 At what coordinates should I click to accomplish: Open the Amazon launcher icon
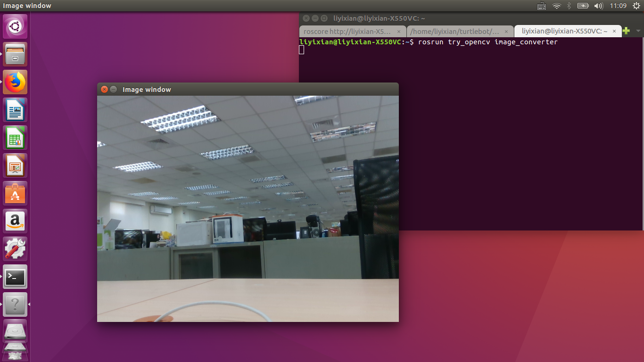pyautogui.click(x=15, y=221)
